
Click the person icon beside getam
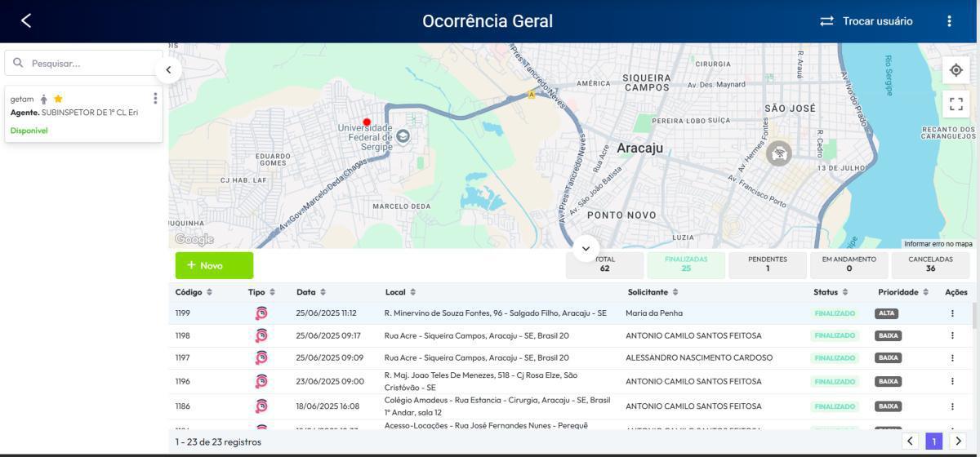pos(44,99)
